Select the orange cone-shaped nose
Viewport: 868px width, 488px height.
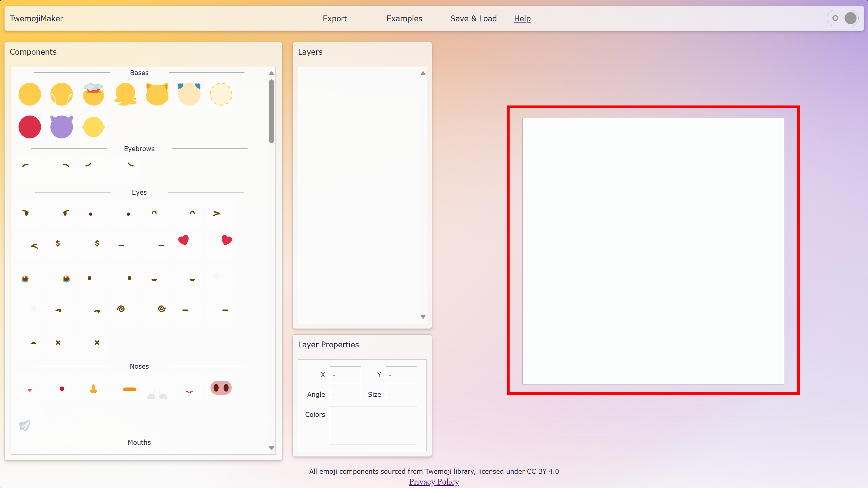pos(94,388)
